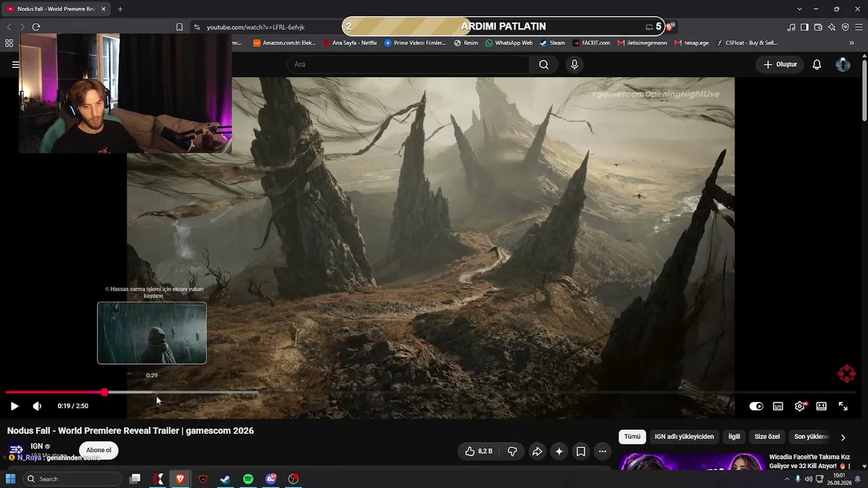868x488 pixels.
Task: Mute the video volume
Action: click(37, 406)
